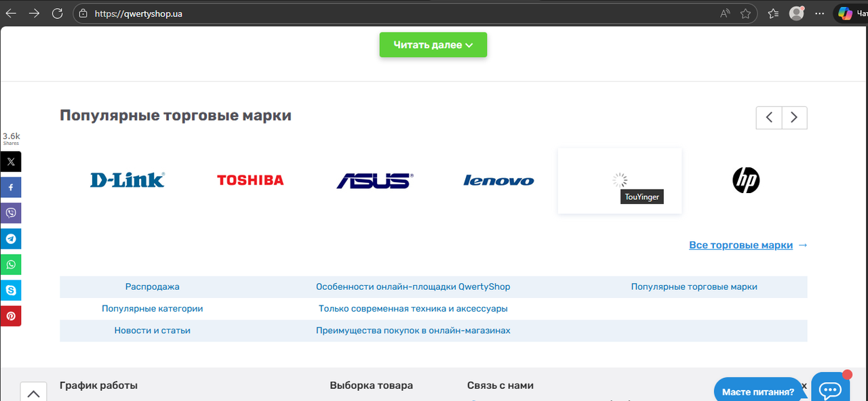The width and height of the screenshot is (868, 401).
Task: Show previous brands with left arrow
Action: coord(769,117)
